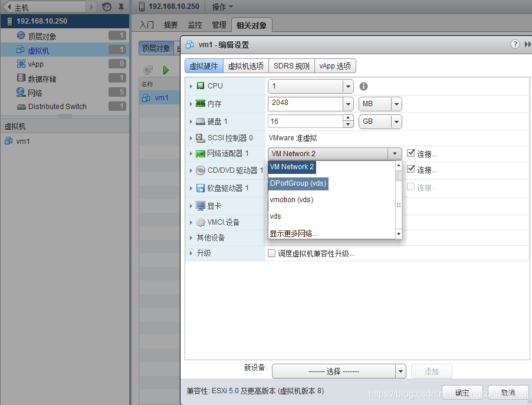Click the help question mark icon
The width and height of the screenshot is (532, 405).
click(x=515, y=44)
